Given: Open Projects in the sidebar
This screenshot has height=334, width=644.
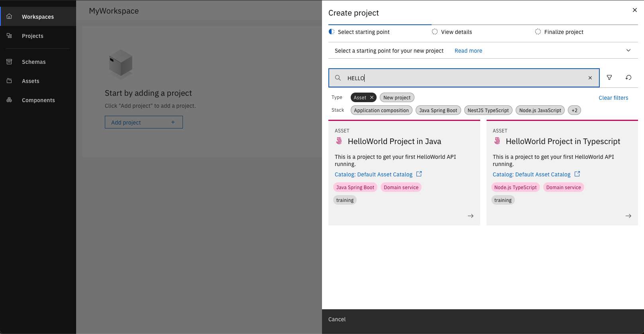Looking at the screenshot, I should [x=38, y=36].
